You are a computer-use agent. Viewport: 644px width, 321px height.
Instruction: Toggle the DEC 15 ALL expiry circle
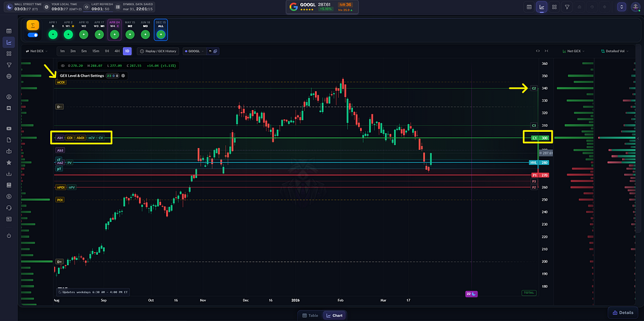[x=160, y=35]
